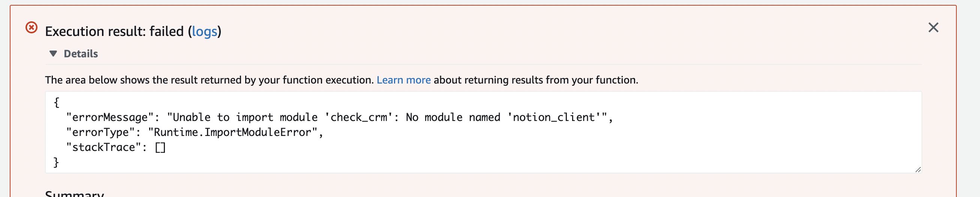Click the closing curly brace of the result
The image size is (980, 197).
56,163
